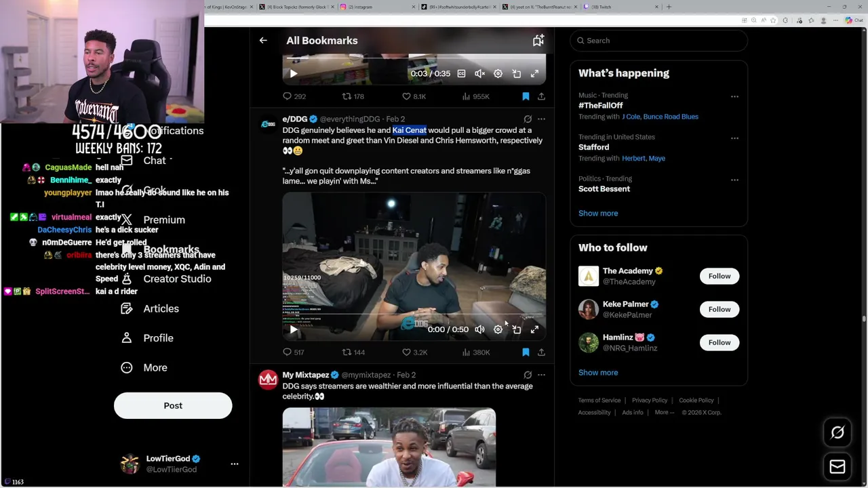Open bookmark folders icon in header
Viewport: 868px width, 488px height.
(538, 41)
